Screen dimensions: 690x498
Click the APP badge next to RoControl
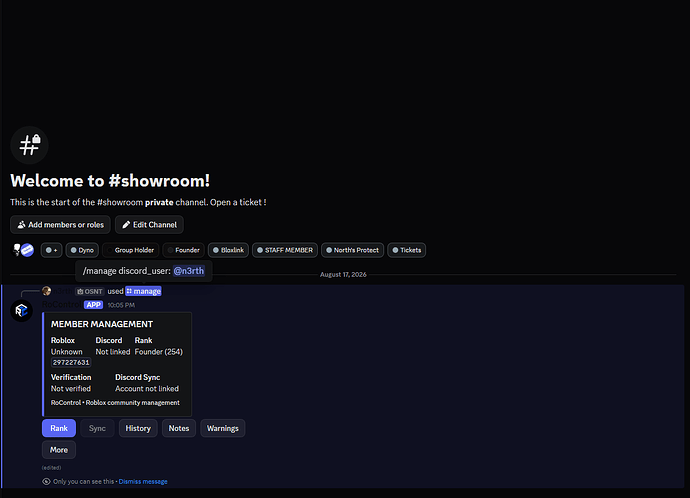93,305
